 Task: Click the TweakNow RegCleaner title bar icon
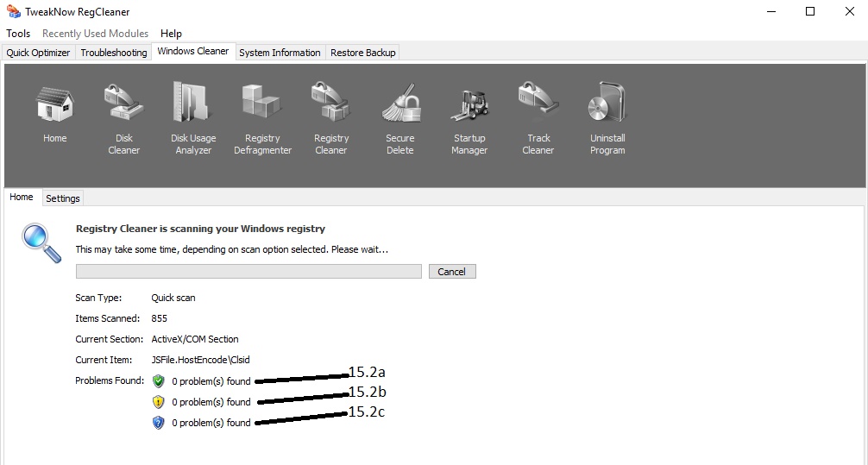coord(13,11)
